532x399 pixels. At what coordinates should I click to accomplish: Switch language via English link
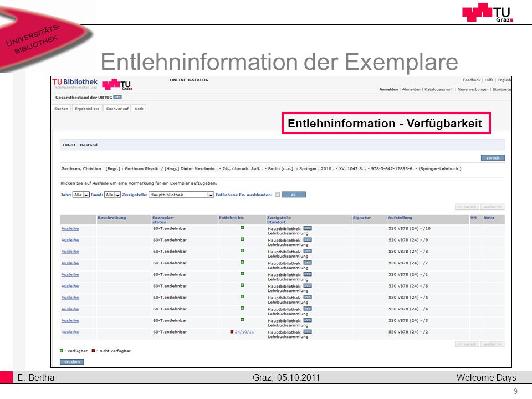click(504, 80)
